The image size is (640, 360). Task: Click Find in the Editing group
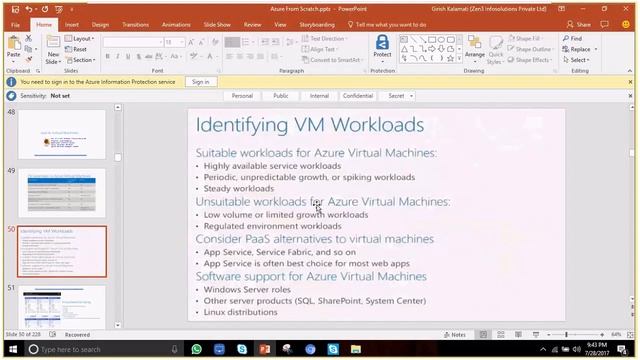[x=572, y=38]
